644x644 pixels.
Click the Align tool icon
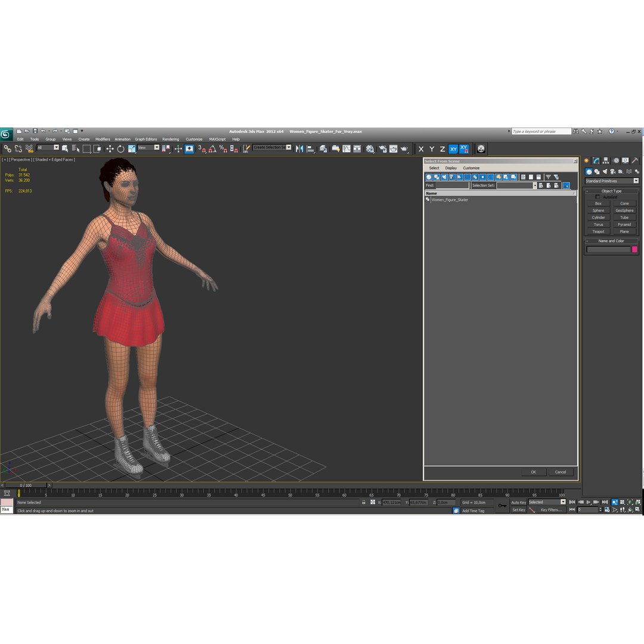(311, 148)
